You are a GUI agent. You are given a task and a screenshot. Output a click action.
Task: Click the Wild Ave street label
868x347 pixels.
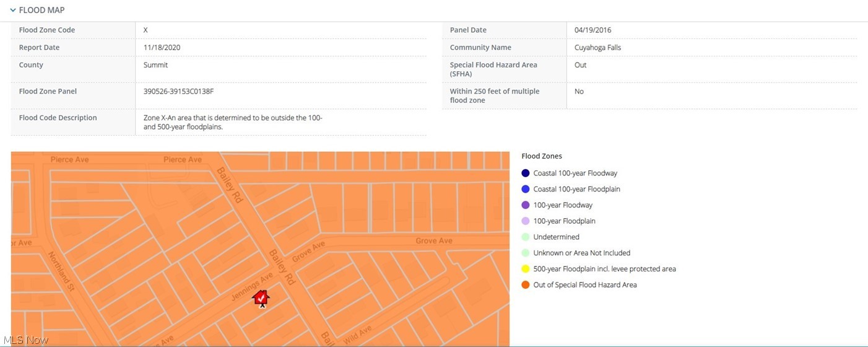pos(357,333)
